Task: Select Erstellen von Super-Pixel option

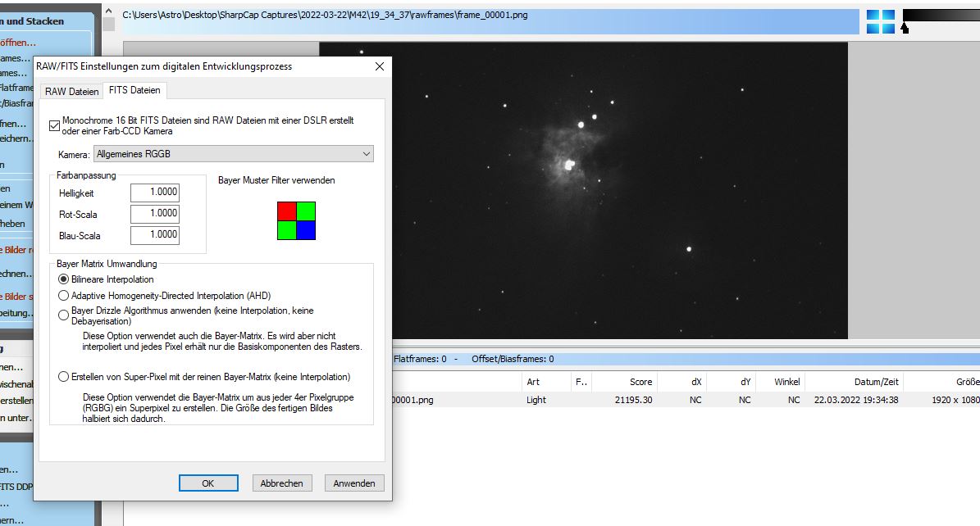Action: (63, 377)
